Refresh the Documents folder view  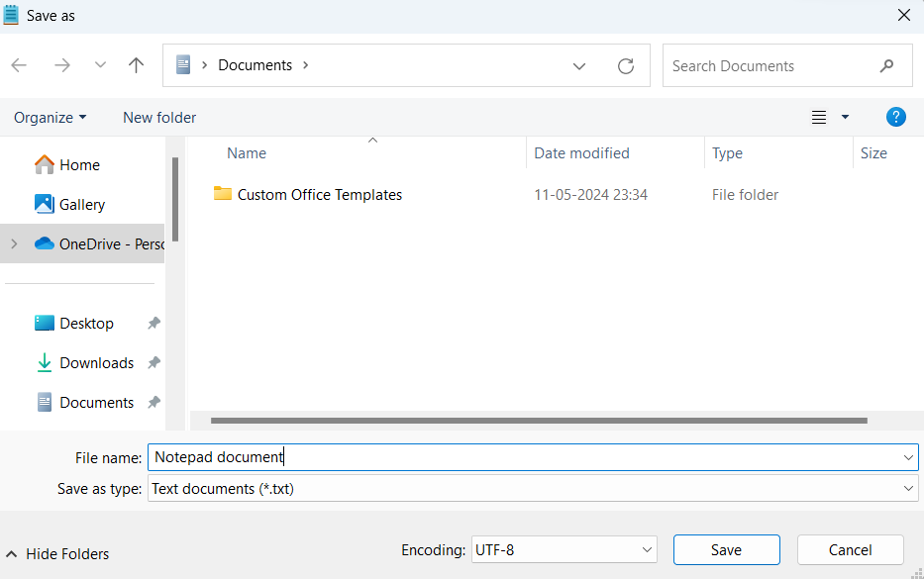tap(626, 66)
